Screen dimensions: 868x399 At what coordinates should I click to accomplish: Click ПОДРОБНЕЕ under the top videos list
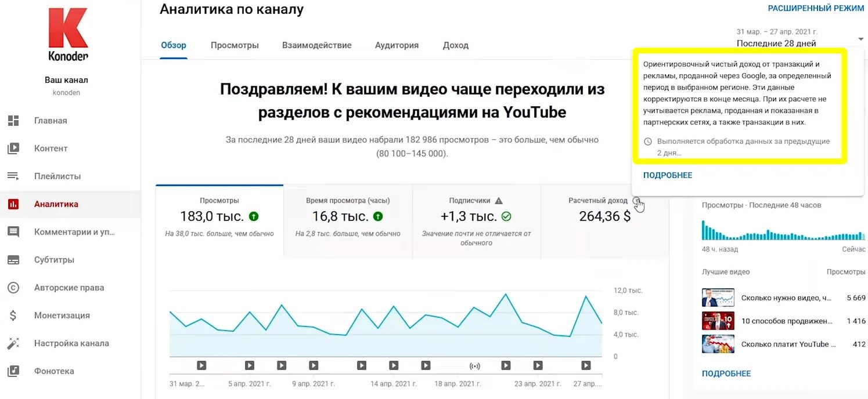click(x=726, y=373)
